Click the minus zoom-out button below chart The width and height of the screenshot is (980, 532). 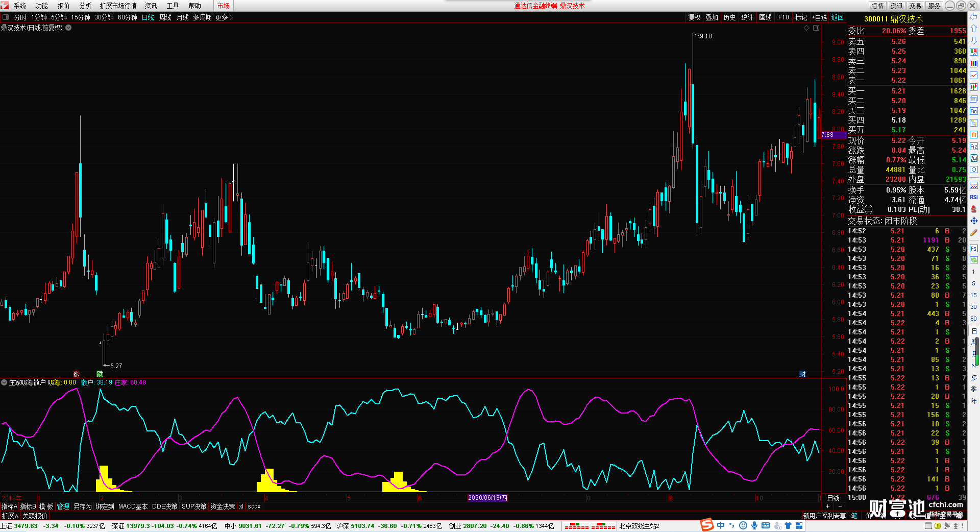coord(840,506)
